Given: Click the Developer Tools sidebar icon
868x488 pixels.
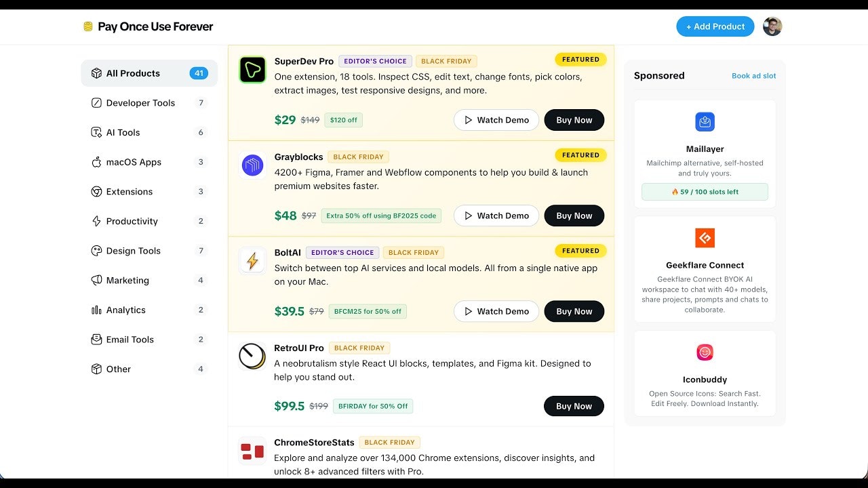Looking at the screenshot, I should coord(96,103).
